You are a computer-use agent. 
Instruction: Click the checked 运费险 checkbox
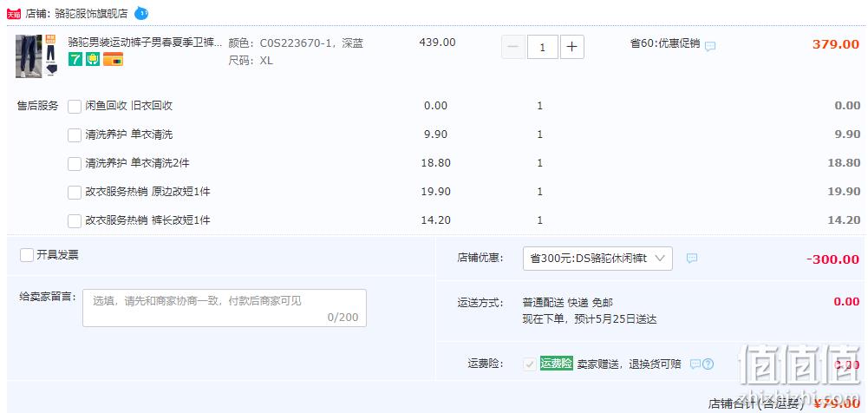click(530, 364)
